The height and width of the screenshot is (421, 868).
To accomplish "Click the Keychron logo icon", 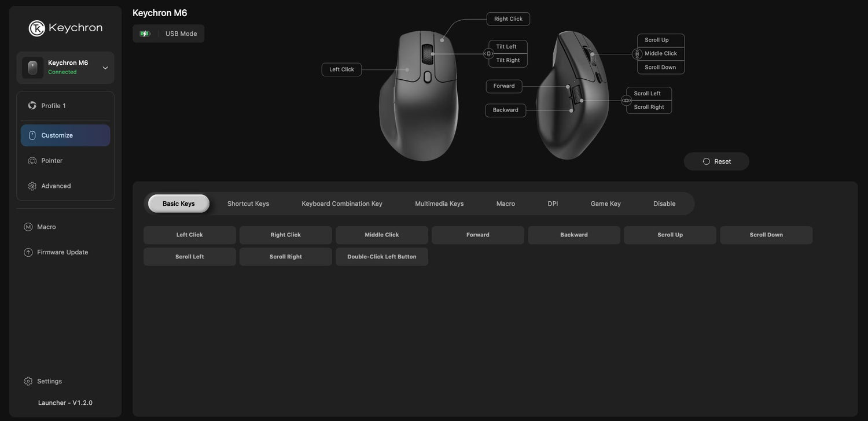I will point(37,28).
